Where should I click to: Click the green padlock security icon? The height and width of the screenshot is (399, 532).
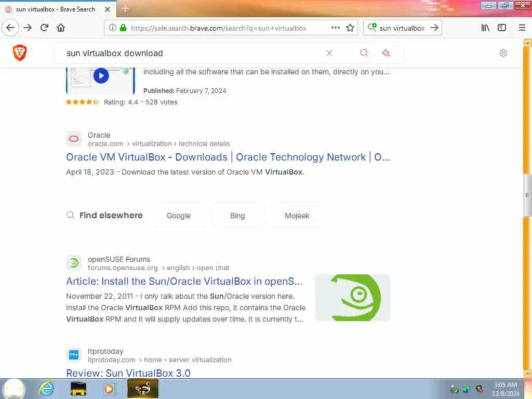click(x=123, y=28)
